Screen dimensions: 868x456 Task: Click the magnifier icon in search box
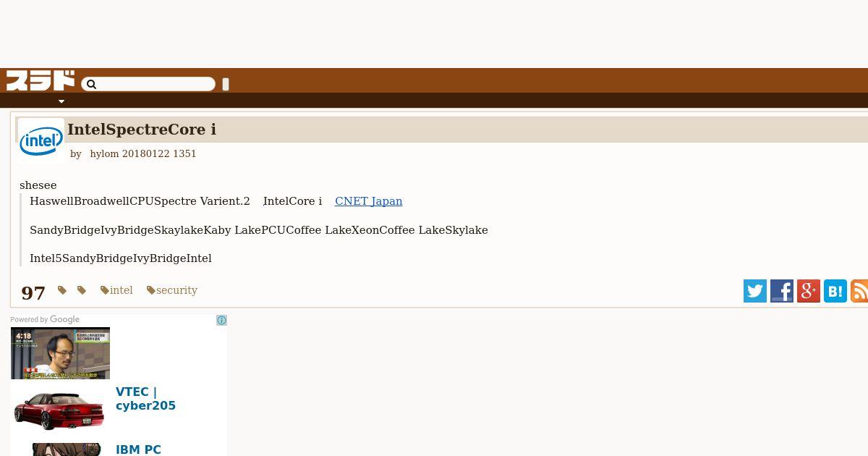coord(91,85)
